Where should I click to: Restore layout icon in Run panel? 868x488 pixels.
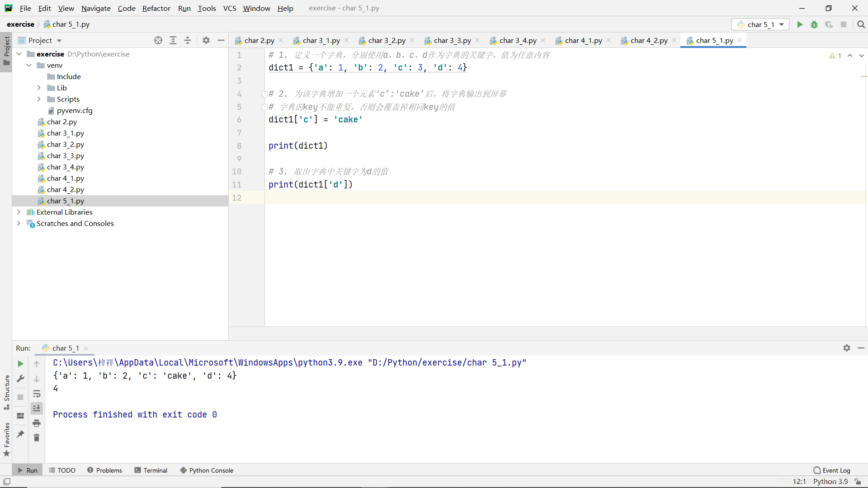[20, 416]
